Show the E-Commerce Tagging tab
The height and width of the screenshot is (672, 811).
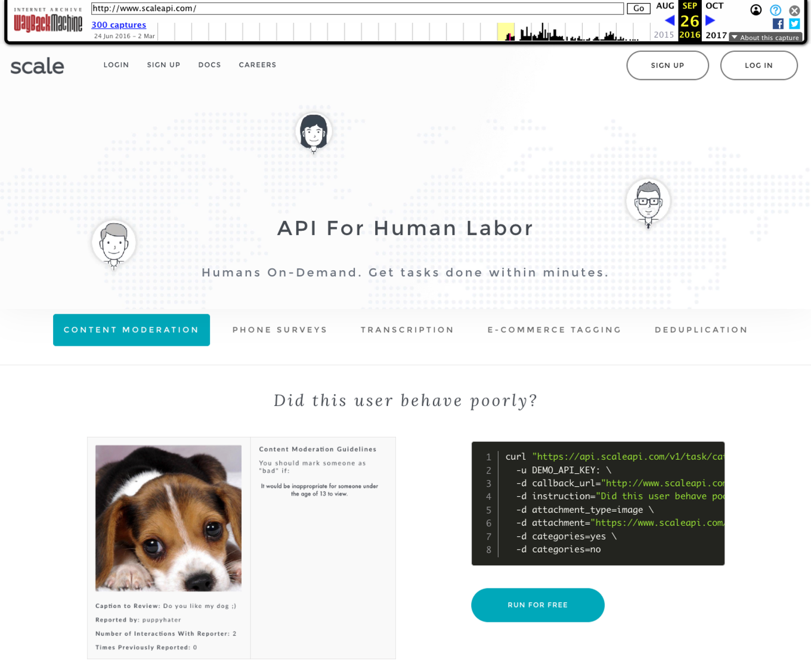pyautogui.click(x=554, y=330)
